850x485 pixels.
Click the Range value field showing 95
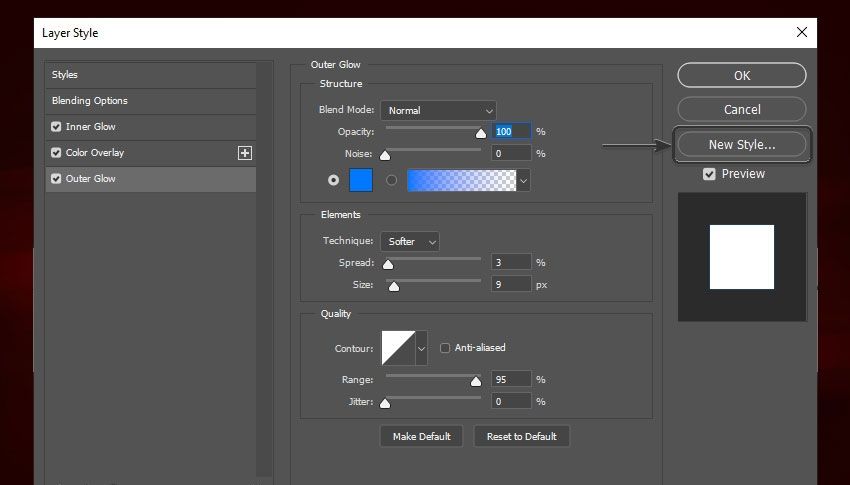[x=511, y=380]
